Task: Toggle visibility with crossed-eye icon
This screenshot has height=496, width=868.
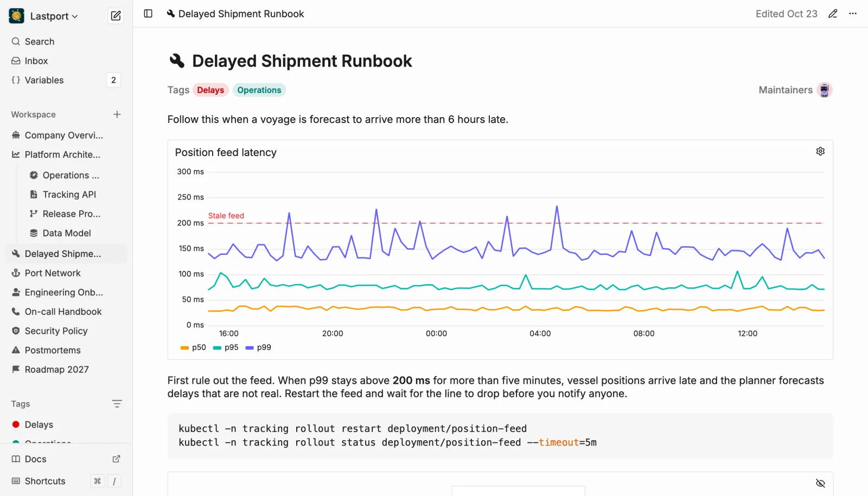Action: point(820,483)
